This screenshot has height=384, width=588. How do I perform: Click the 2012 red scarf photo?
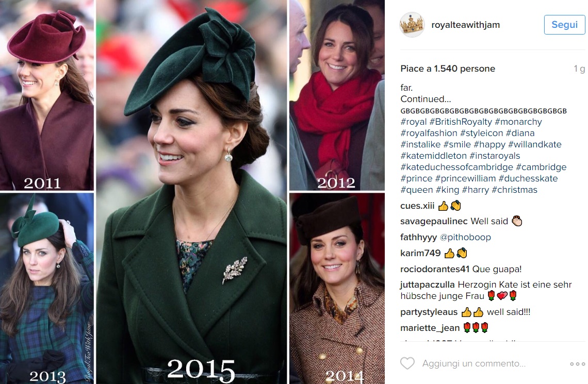coord(337,95)
